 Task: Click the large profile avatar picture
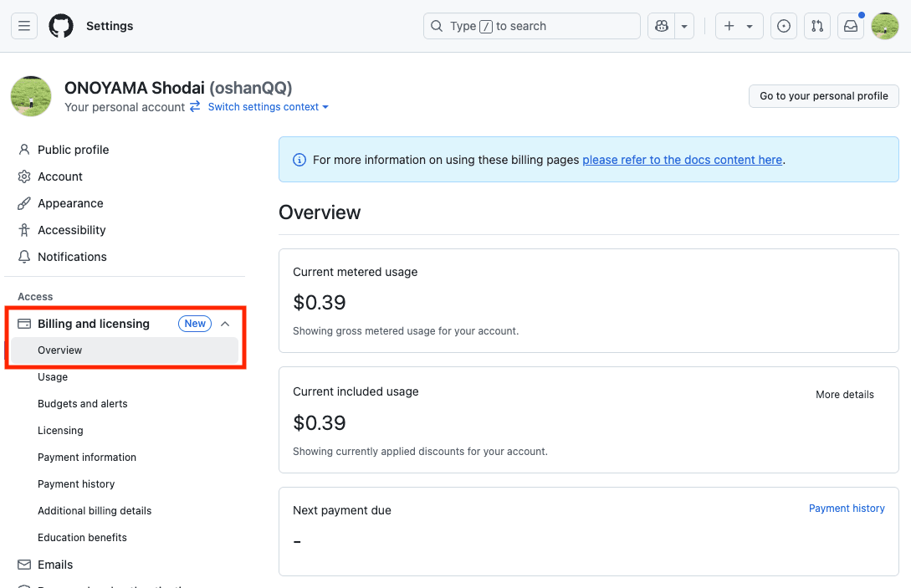pos(31,96)
